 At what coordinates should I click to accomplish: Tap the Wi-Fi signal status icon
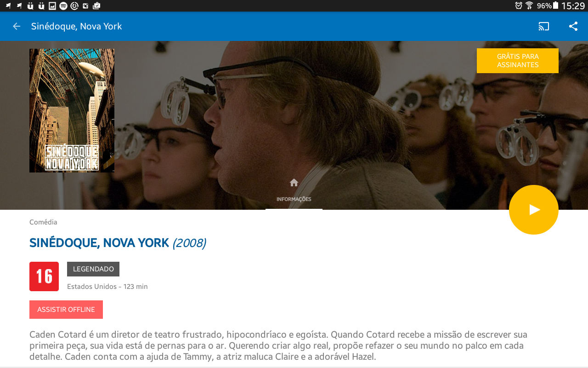[529, 6]
